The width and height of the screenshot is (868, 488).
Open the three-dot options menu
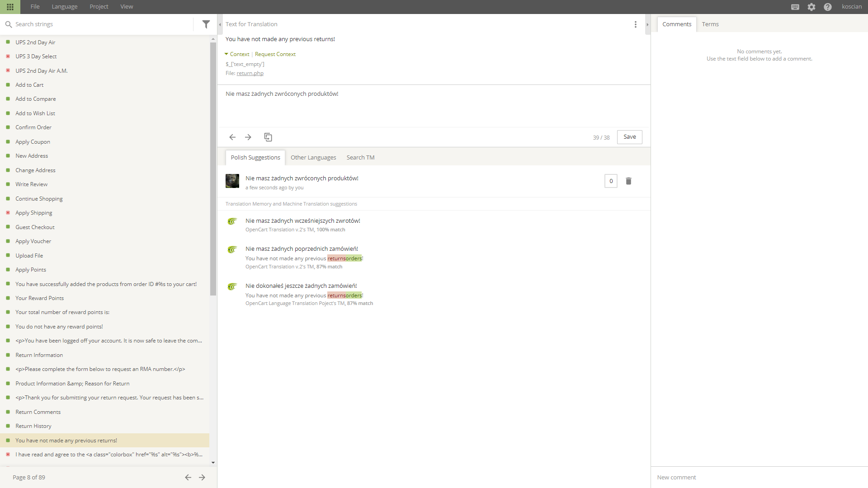(x=635, y=24)
